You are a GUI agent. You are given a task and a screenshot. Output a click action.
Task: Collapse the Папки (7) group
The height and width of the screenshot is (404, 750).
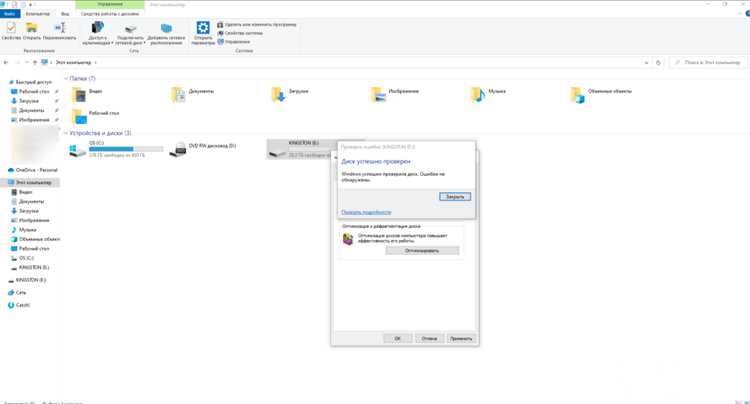tap(66, 78)
